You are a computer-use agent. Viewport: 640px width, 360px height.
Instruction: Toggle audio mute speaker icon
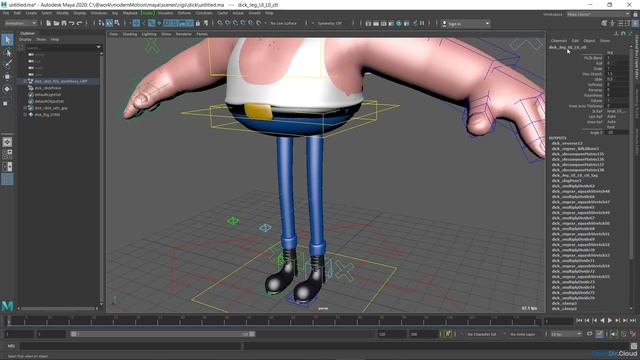[614, 334]
